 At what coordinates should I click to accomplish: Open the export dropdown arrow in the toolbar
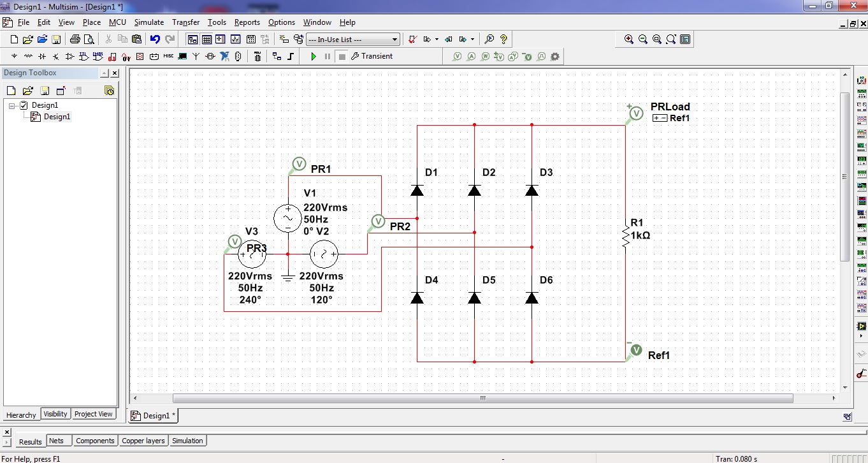point(472,39)
